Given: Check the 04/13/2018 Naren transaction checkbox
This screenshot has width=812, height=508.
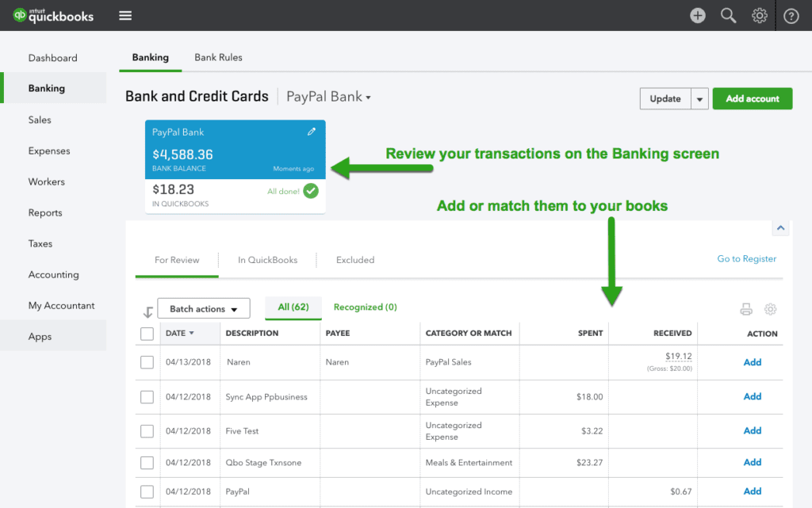Looking at the screenshot, I should (147, 362).
